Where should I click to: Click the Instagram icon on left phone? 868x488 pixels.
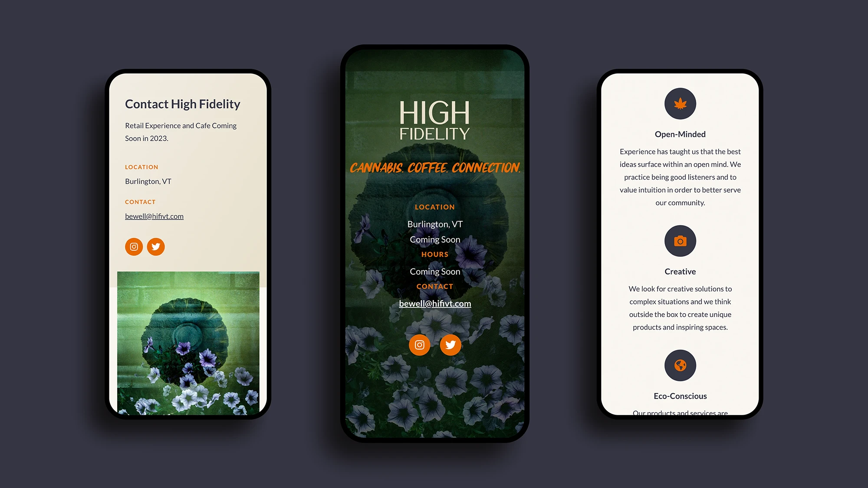tap(134, 246)
